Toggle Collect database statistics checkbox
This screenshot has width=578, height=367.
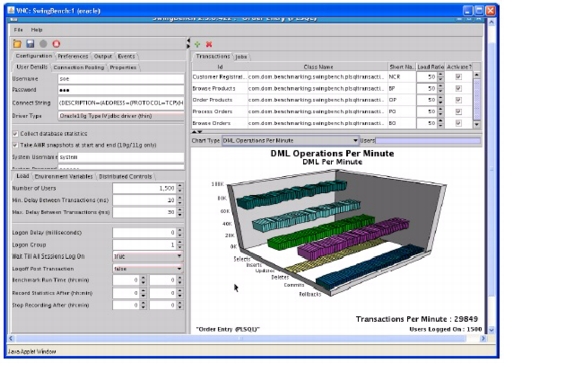click(x=15, y=133)
